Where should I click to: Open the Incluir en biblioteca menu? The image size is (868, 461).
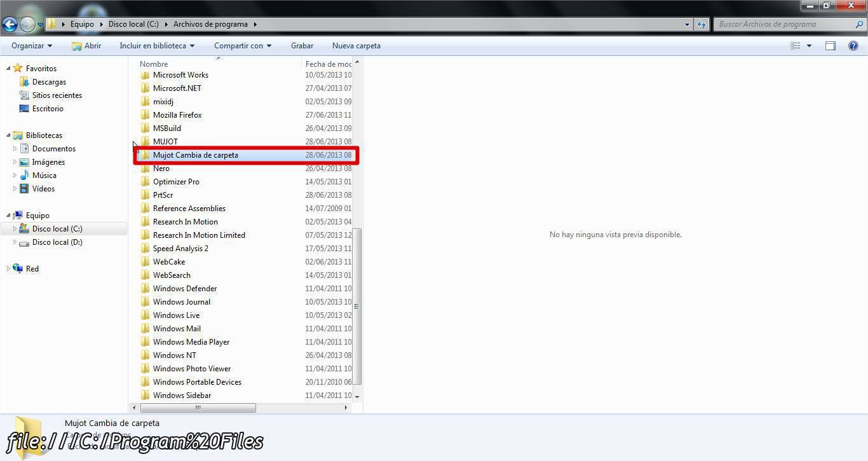pos(157,46)
